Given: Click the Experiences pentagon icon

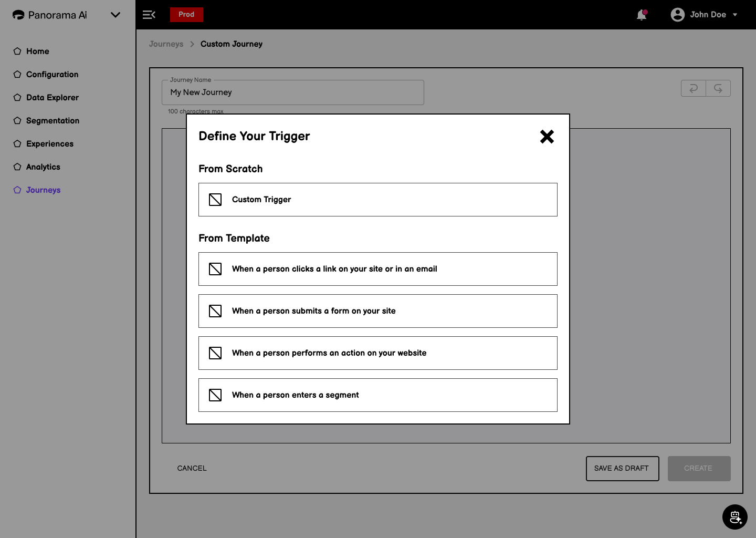Looking at the screenshot, I should pyautogui.click(x=17, y=143).
